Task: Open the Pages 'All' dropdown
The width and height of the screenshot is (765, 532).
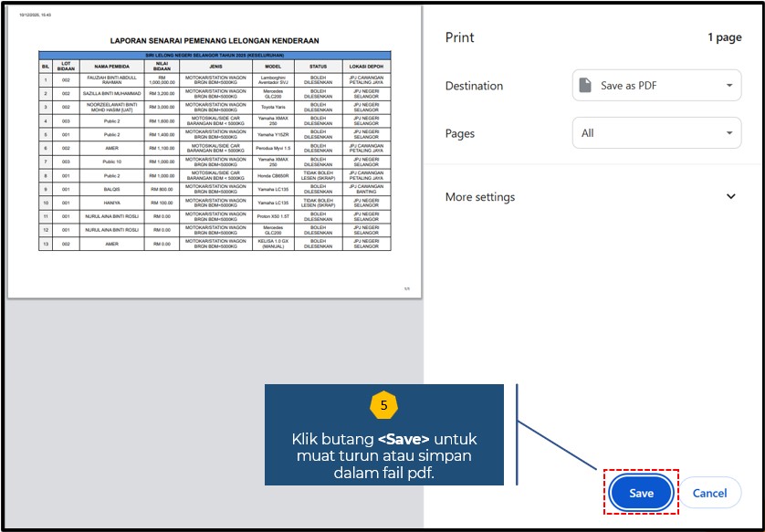Action: tap(655, 133)
